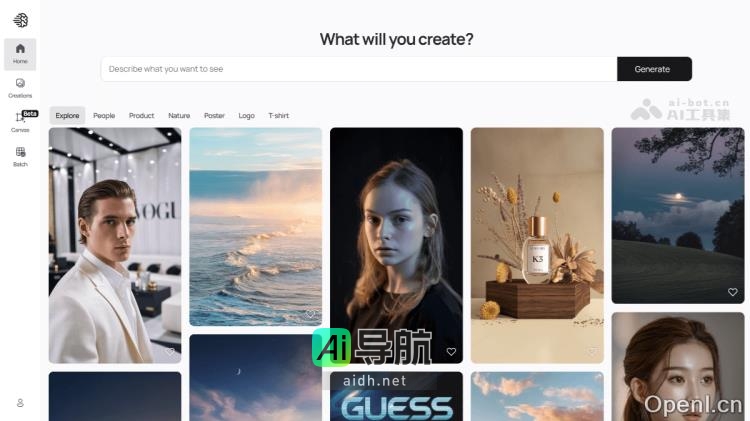Image resolution: width=750 pixels, height=421 pixels.
Task: Select the Nature category tab
Action: (x=179, y=116)
